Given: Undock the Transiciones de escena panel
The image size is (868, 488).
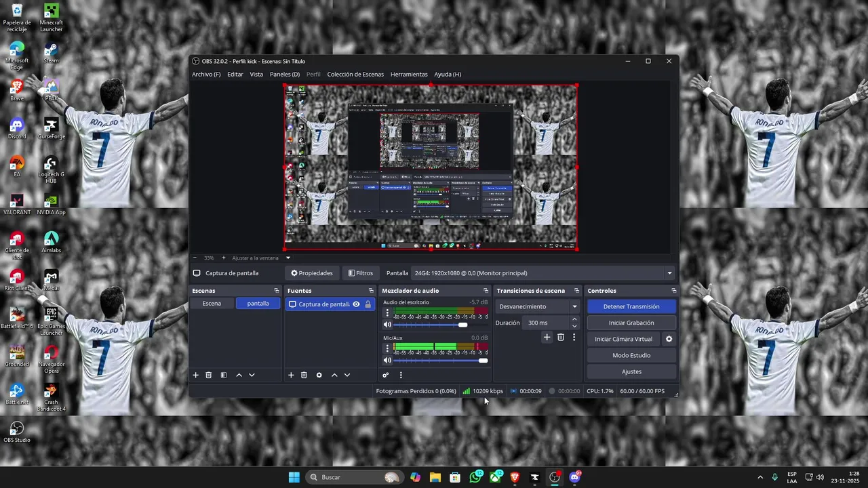Looking at the screenshot, I should [x=577, y=291].
